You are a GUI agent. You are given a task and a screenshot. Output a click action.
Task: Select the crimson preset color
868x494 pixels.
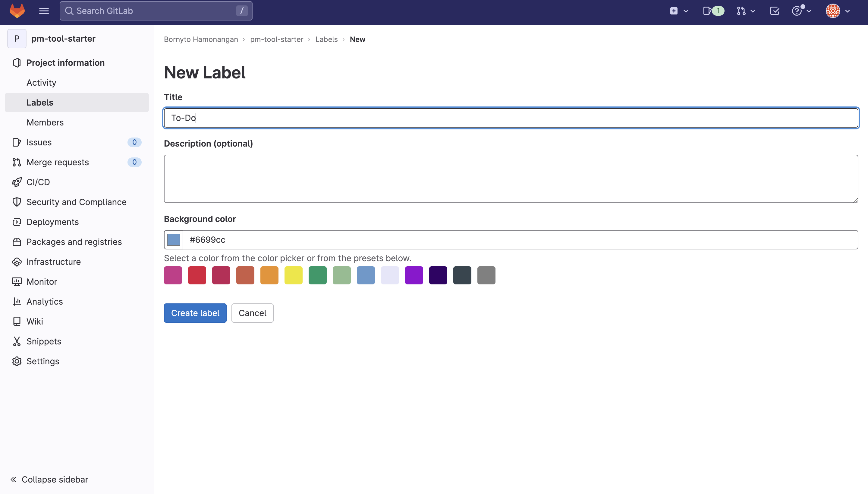221,275
